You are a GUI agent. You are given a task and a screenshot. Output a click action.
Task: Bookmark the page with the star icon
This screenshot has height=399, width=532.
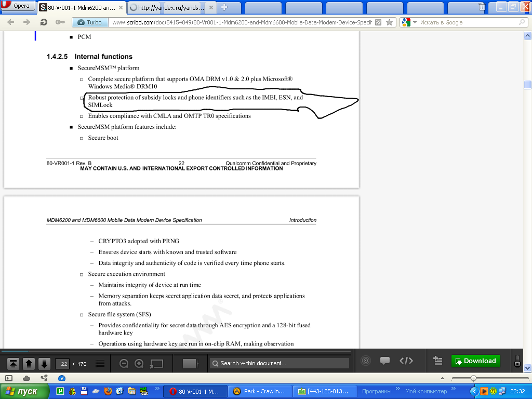pyautogui.click(x=390, y=22)
